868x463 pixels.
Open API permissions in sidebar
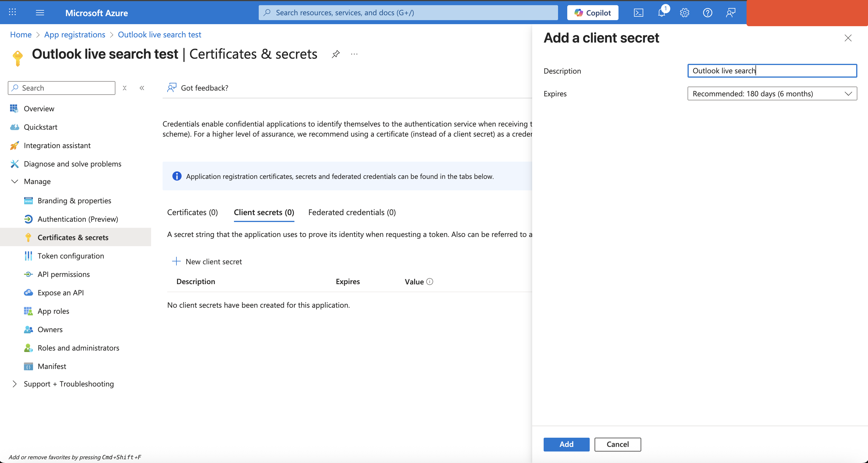[63, 274]
